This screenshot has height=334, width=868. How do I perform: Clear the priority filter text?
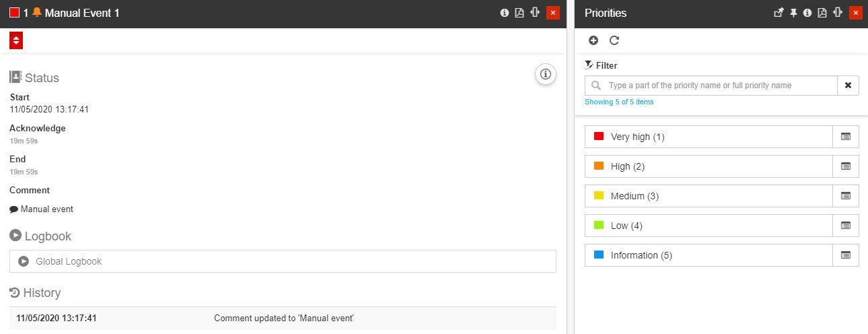pos(848,86)
